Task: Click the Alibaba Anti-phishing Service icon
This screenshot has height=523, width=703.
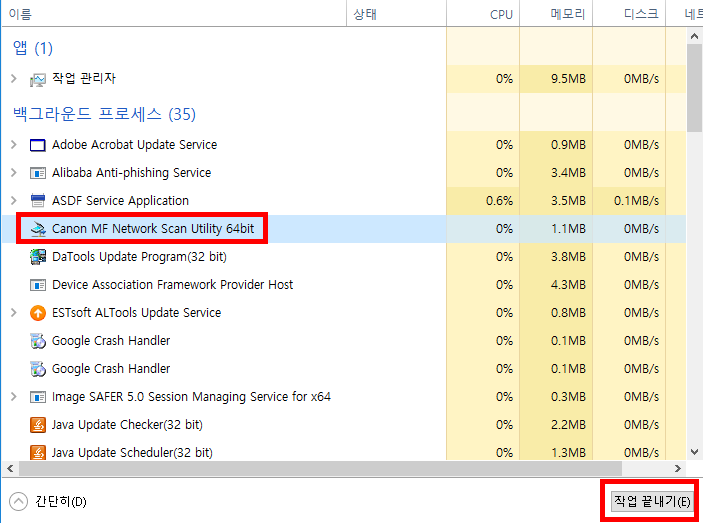Action: click(x=38, y=173)
